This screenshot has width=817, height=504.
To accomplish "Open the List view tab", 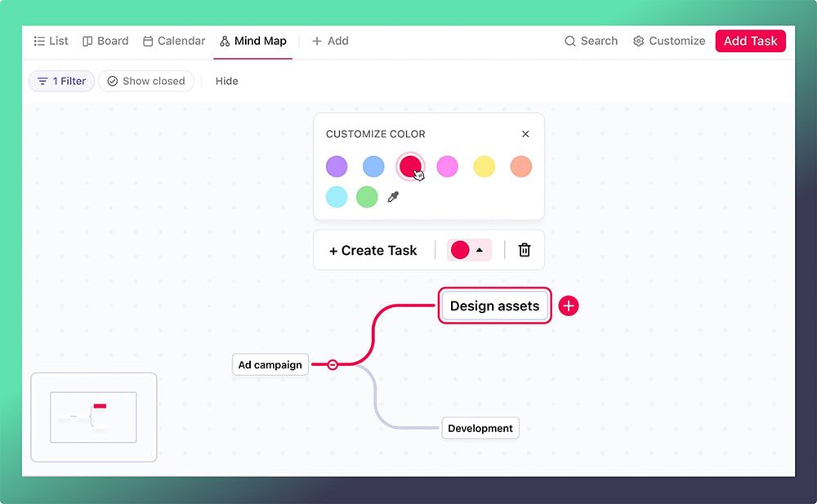I will coord(51,41).
